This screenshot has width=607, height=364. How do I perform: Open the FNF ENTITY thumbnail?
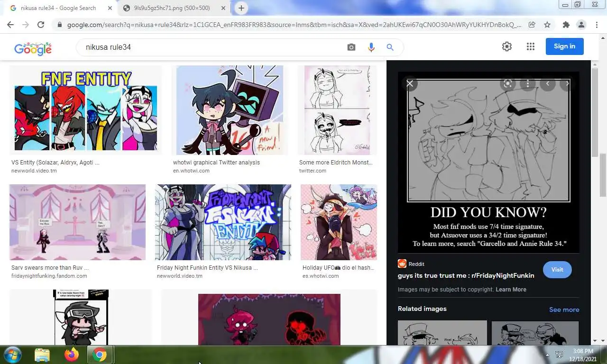coord(86,110)
